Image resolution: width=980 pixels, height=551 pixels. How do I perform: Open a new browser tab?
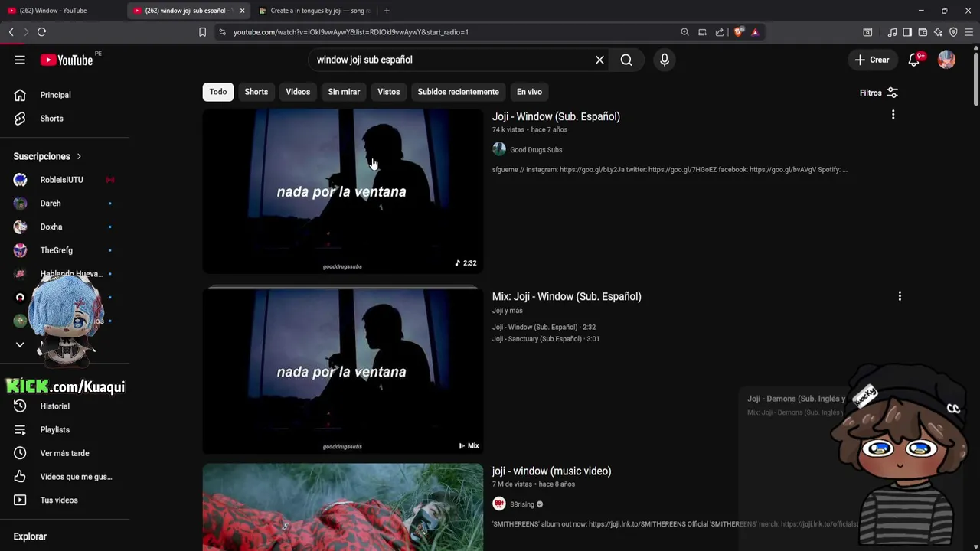(x=387, y=11)
